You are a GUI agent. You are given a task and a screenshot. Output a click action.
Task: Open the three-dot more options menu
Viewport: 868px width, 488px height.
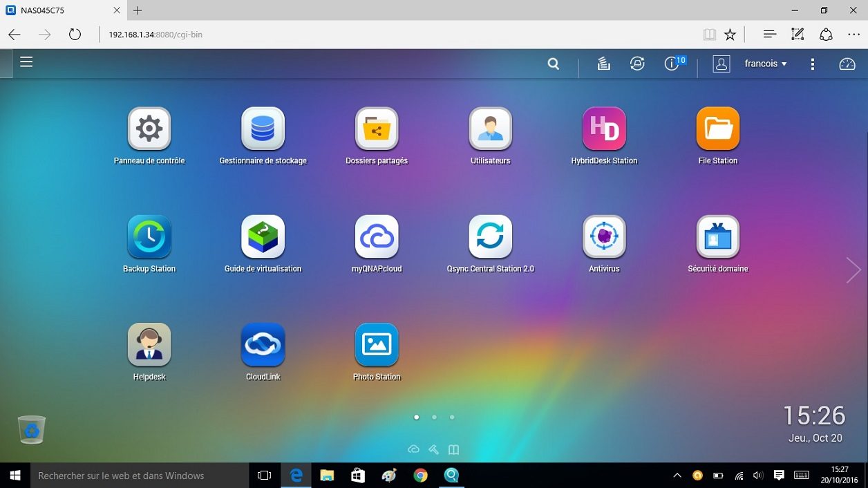click(x=813, y=64)
